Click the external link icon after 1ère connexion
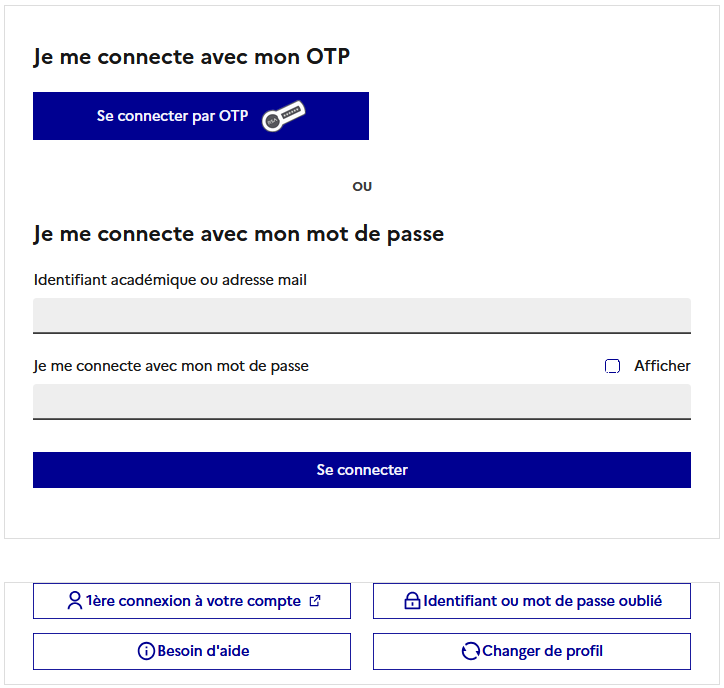This screenshot has height=688, width=724. tap(315, 601)
